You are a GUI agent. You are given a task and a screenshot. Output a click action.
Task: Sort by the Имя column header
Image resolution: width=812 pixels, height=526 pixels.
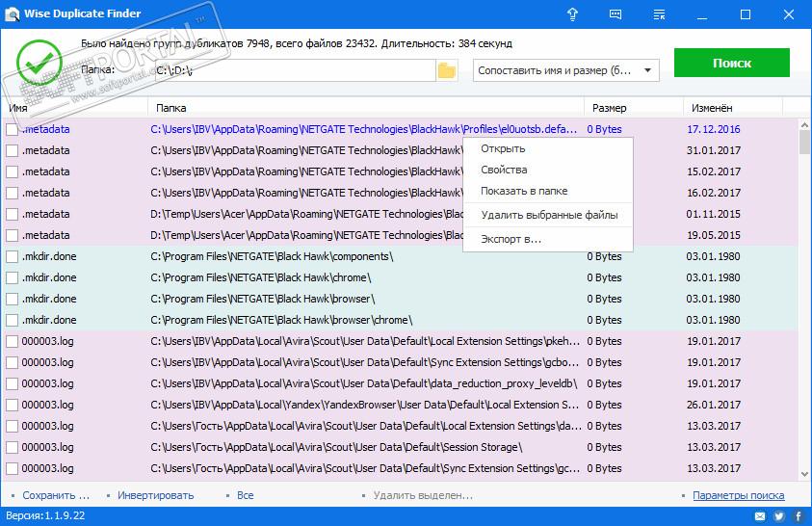75,108
